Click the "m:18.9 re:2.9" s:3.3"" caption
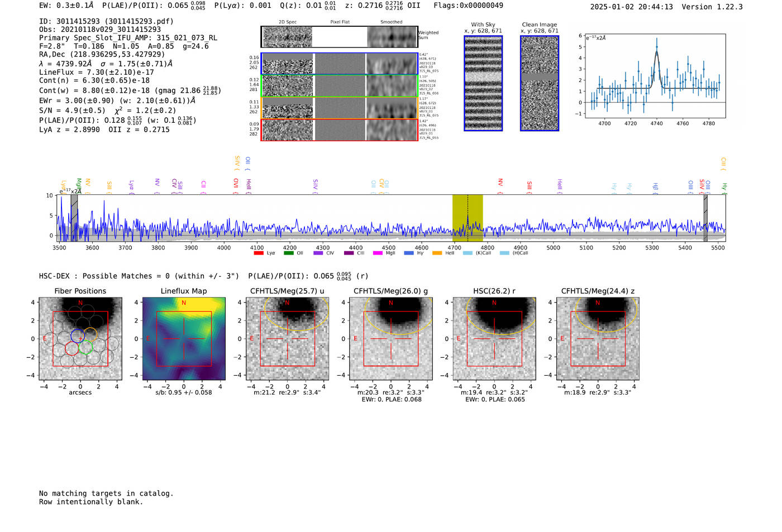The height and width of the screenshot is (532, 782). click(x=598, y=392)
